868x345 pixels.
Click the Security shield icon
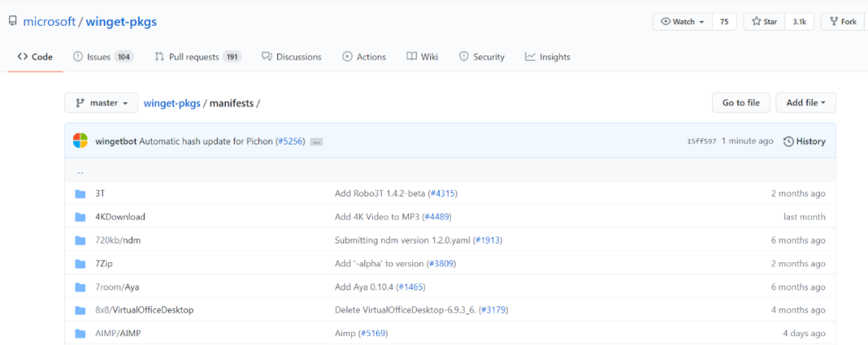(x=464, y=56)
